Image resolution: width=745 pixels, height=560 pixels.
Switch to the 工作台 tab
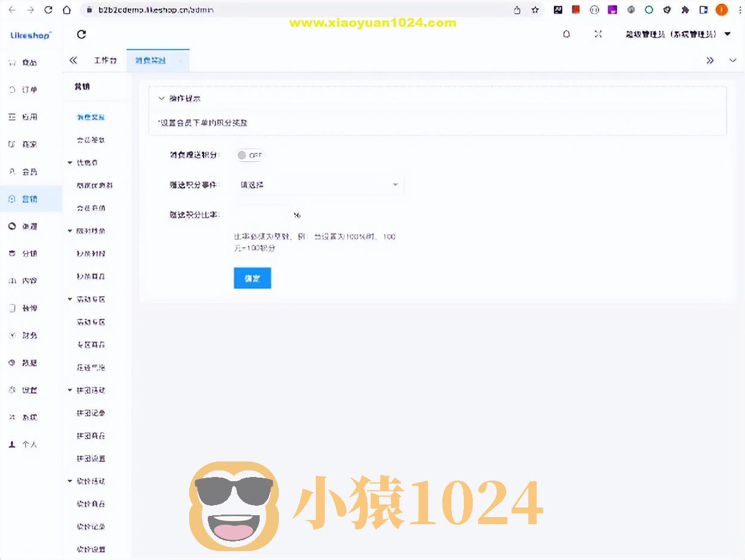pyautogui.click(x=105, y=60)
